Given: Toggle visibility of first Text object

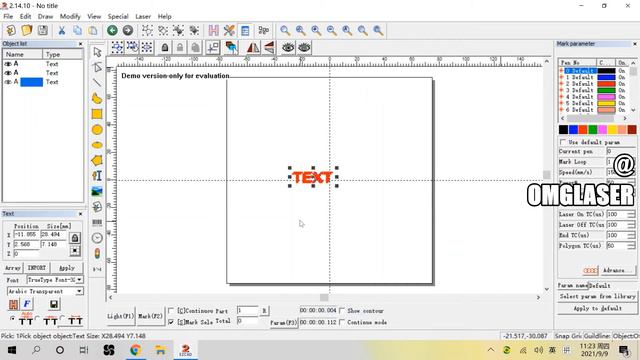Looking at the screenshot, I should coord(8,64).
